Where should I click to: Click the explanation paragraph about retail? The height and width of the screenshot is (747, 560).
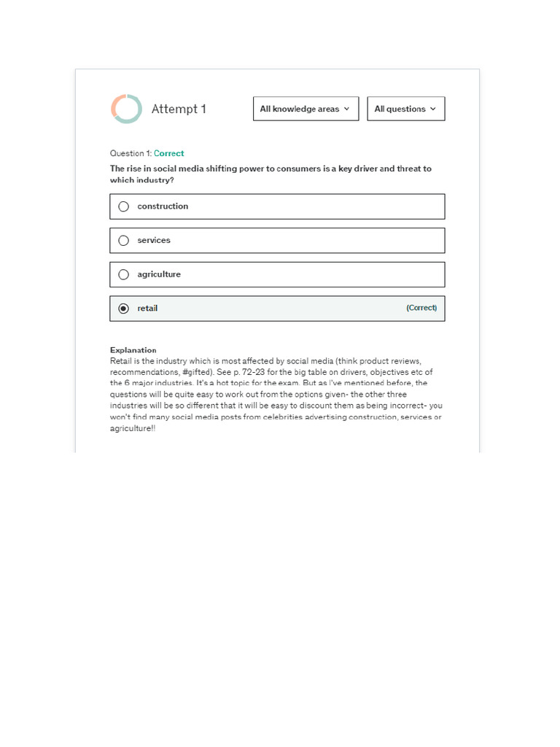[276, 395]
